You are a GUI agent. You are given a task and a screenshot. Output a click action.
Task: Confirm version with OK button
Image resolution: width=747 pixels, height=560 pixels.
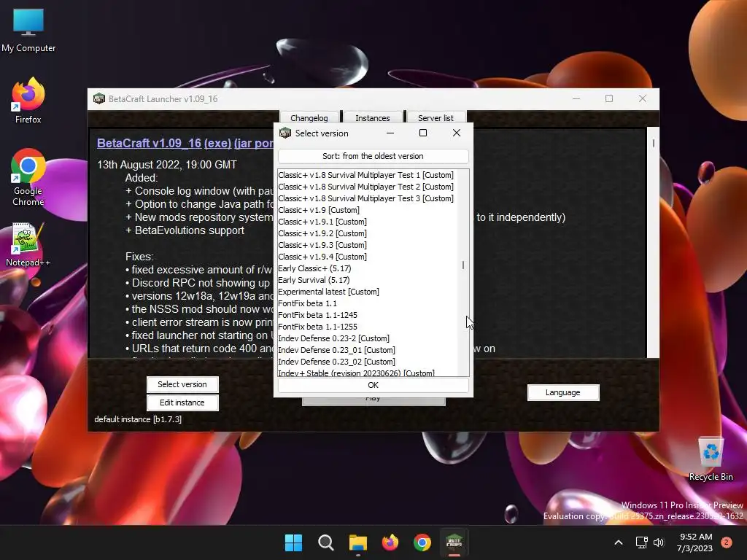pyautogui.click(x=373, y=385)
